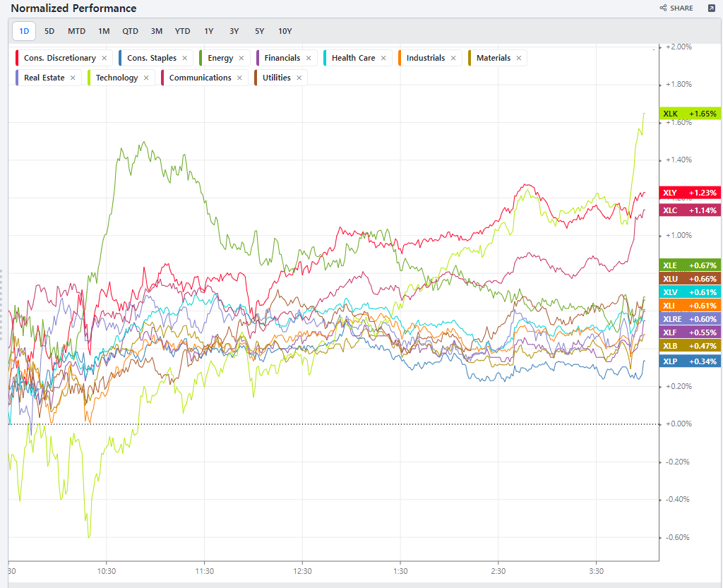Click the X next to Utilities
The image size is (723, 588).
pyautogui.click(x=299, y=78)
